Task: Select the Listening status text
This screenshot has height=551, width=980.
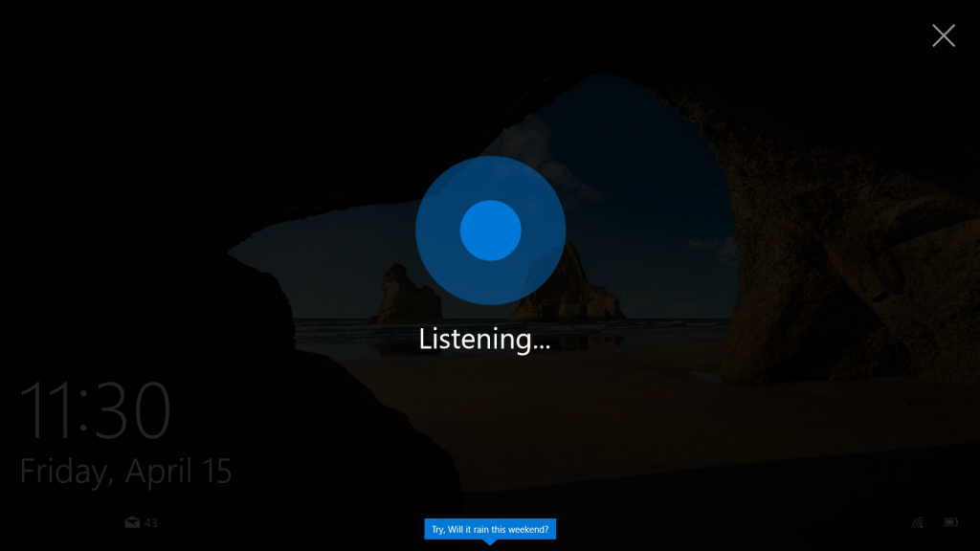Action: coord(484,339)
